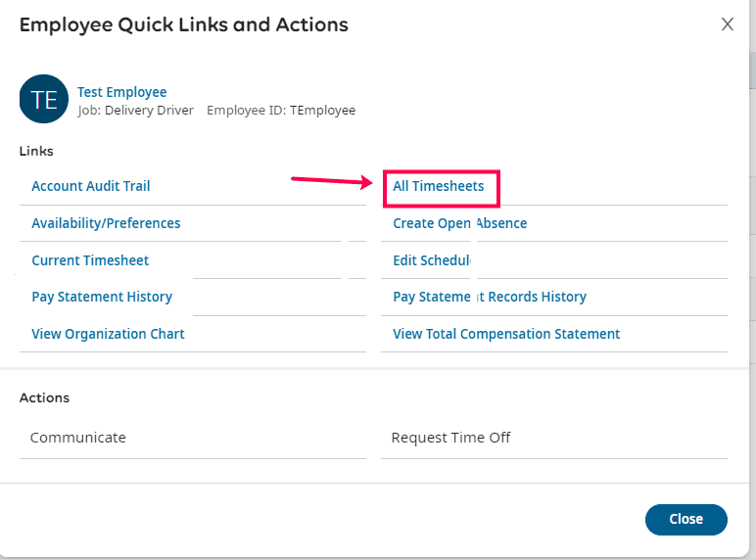This screenshot has width=756, height=559.
Task: Click the Employee ID TEmployee text
Action: (x=281, y=111)
